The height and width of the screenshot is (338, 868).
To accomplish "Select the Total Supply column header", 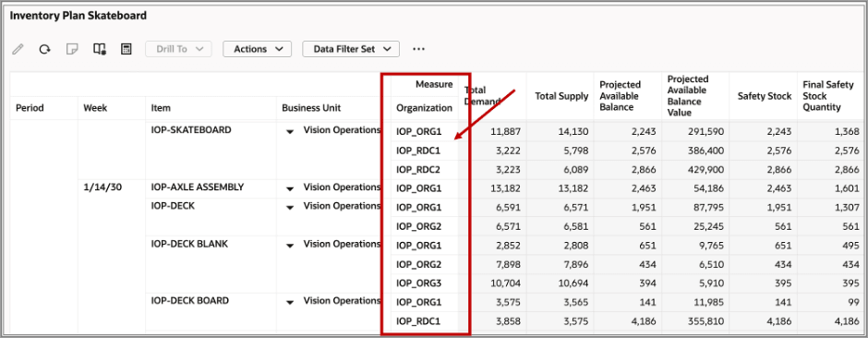I will click(561, 96).
